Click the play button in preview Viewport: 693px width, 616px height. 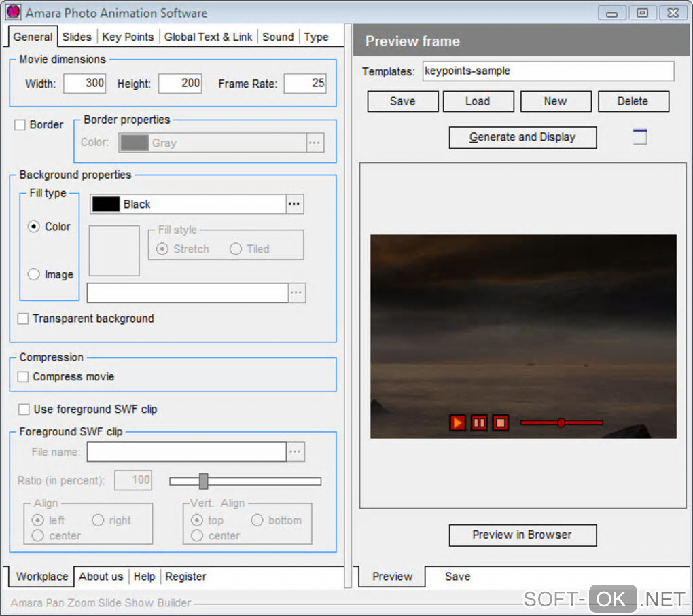coord(457,423)
